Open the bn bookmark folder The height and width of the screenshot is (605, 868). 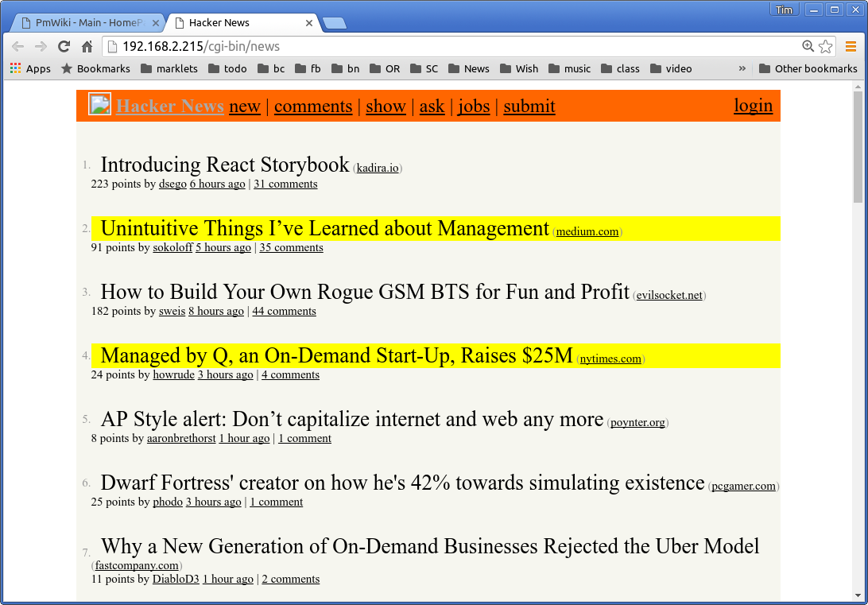pos(346,68)
